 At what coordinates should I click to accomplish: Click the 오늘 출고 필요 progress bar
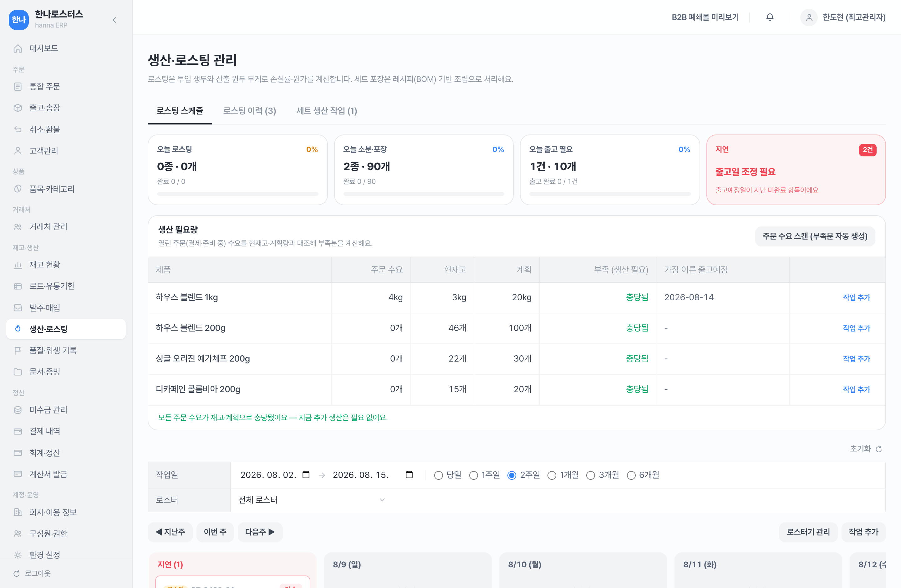(x=610, y=194)
